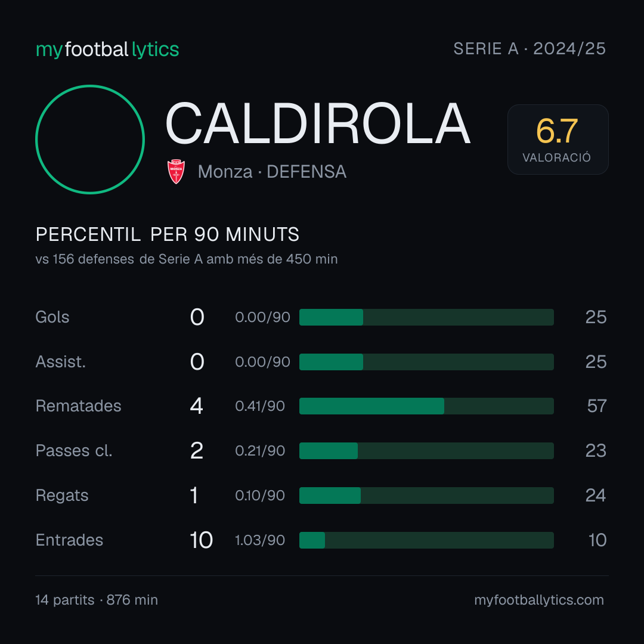Click the Monza · DEFENSA team text
The width and height of the screenshot is (644, 644).
pyautogui.click(x=272, y=172)
